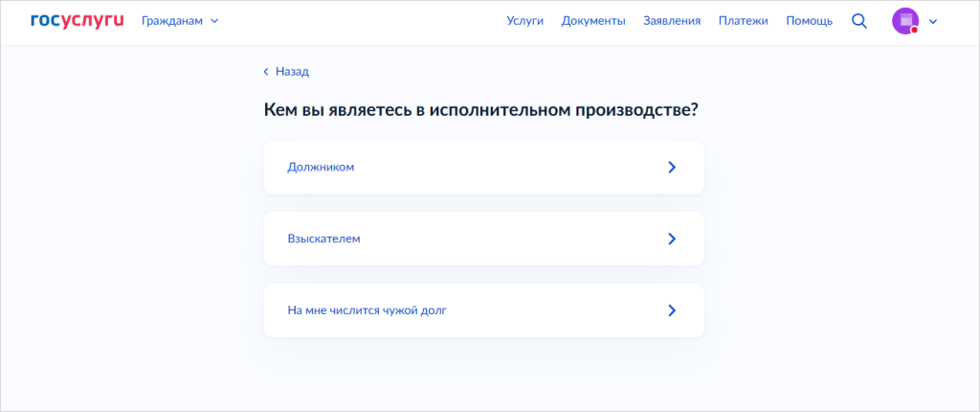Open the Гражданам audience dropdown

pyautogui.click(x=172, y=21)
